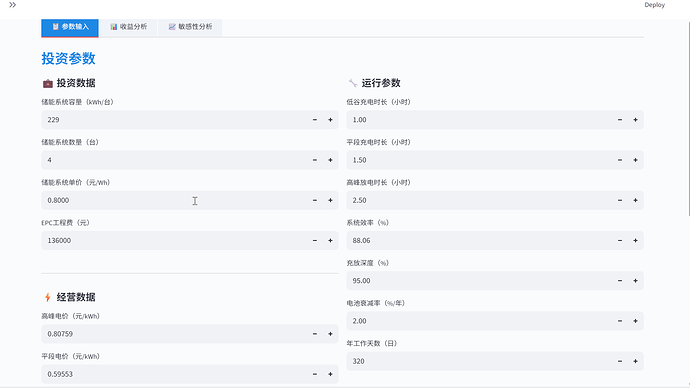The image size is (690, 388).
Task: Click the page's vertical scrollbar thumb
Action: [688, 118]
